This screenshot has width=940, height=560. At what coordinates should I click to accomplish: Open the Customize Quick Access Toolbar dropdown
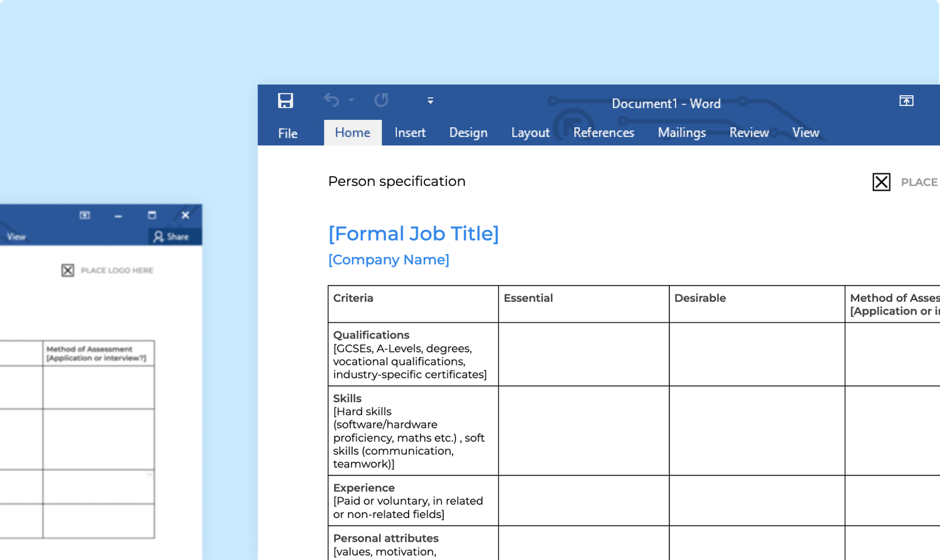coord(430,100)
